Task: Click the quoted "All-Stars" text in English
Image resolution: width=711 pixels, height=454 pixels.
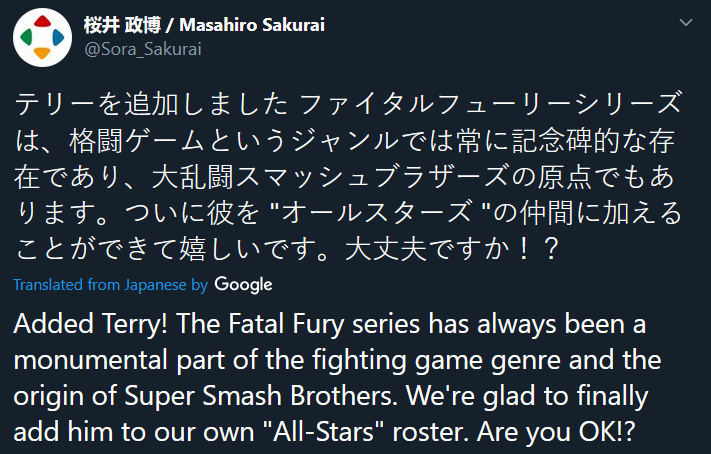Action: coord(324,431)
